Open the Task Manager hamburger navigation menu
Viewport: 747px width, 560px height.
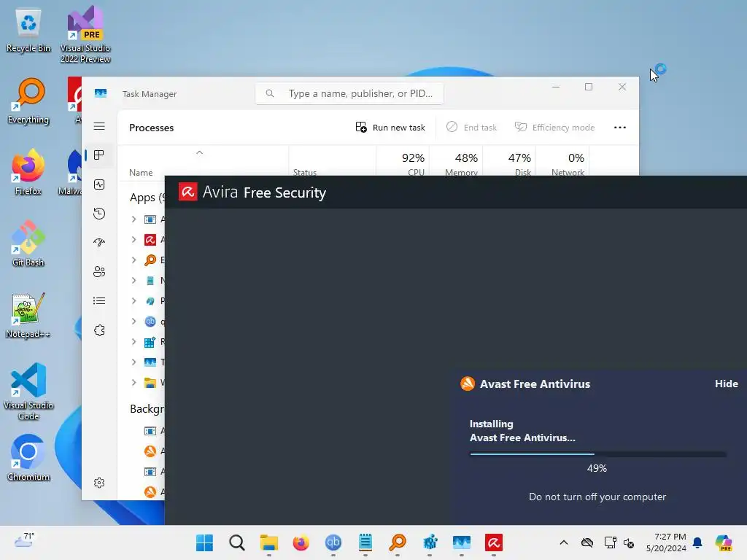(x=99, y=126)
